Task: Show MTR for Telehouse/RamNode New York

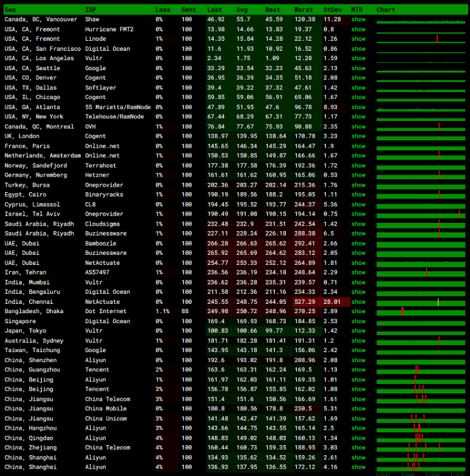Action: pos(358,116)
